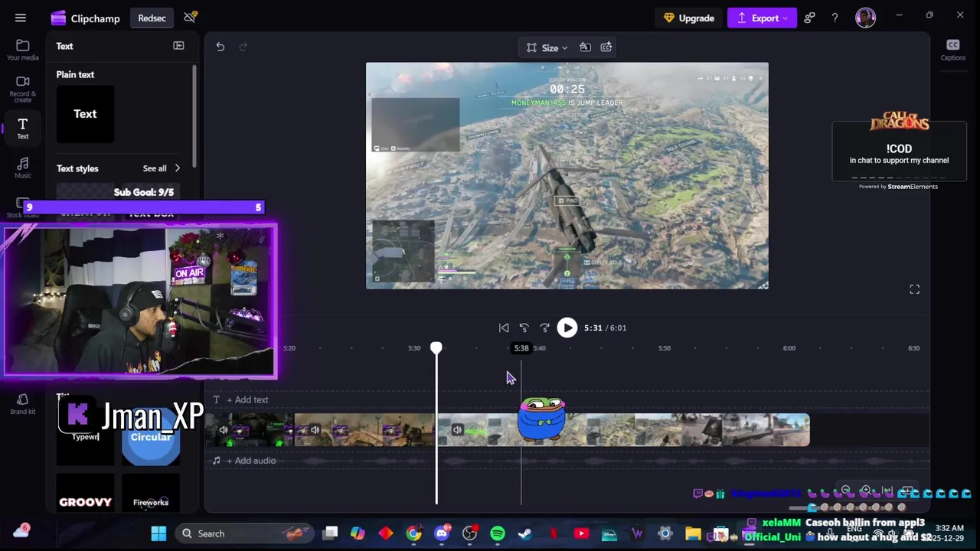Open the Size dropdown
980x551 pixels.
(547, 47)
